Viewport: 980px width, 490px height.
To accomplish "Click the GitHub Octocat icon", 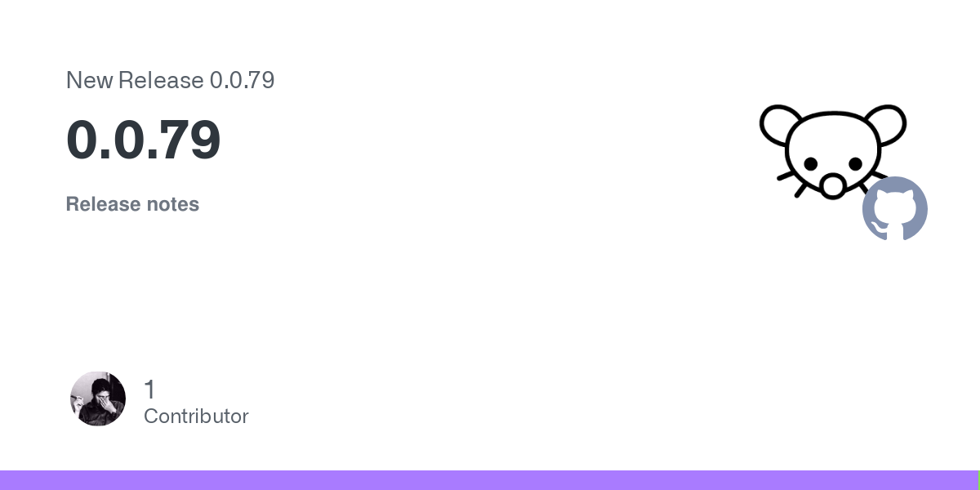I will click(895, 209).
